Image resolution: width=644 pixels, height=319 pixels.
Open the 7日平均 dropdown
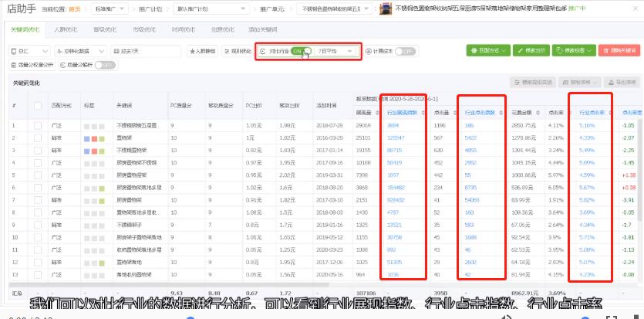point(335,52)
